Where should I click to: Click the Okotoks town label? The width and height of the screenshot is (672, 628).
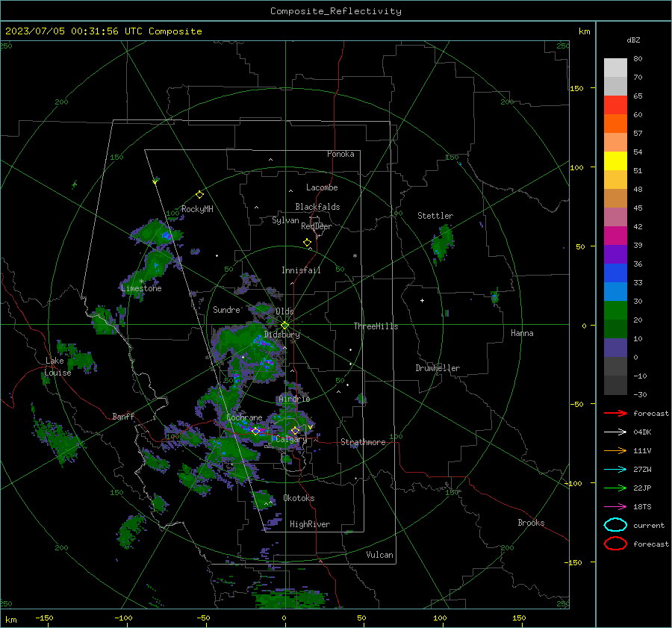(299, 498)
